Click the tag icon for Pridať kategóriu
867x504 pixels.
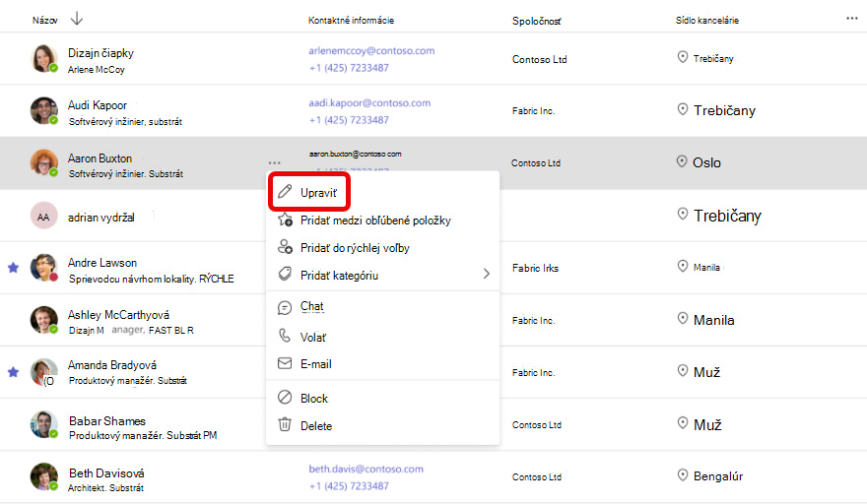click(285, 274)
